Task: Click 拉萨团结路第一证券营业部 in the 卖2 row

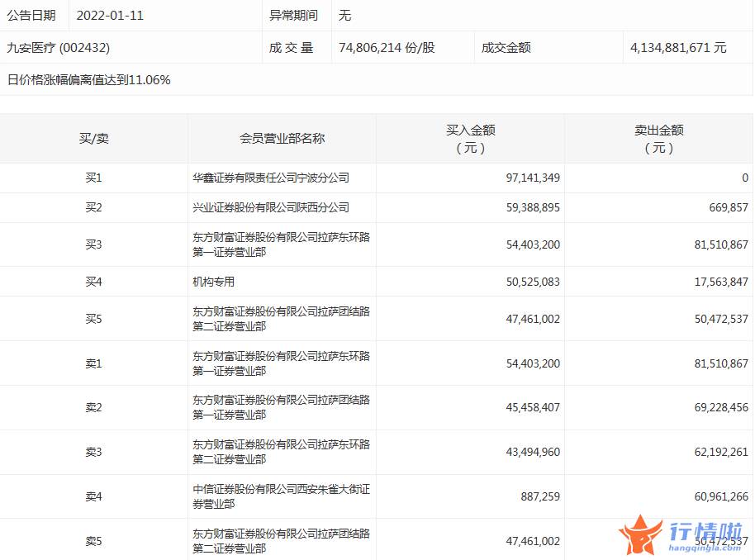Action: point(281,407)
